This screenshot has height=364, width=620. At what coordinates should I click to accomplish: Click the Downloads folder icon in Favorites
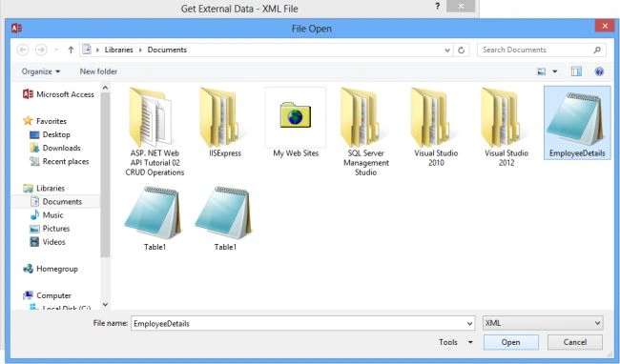pos(34,148)
